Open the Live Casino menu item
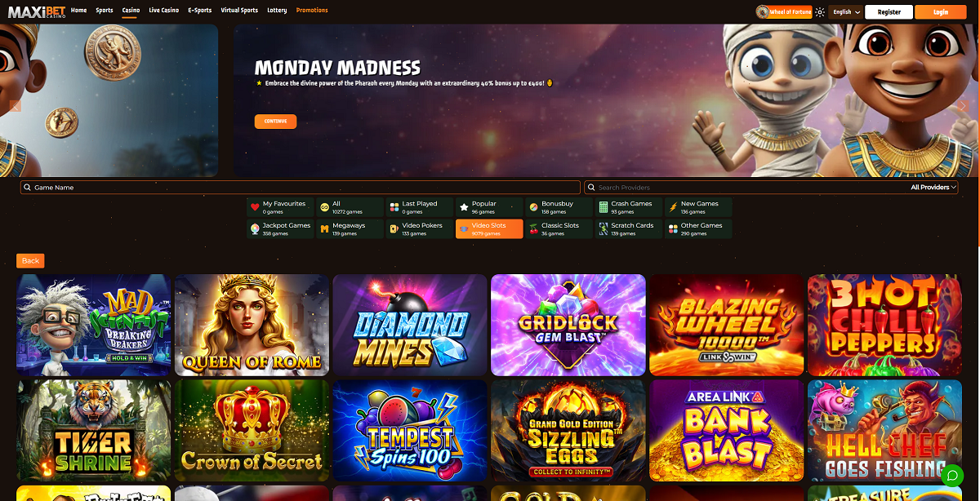 click(164, 11)
